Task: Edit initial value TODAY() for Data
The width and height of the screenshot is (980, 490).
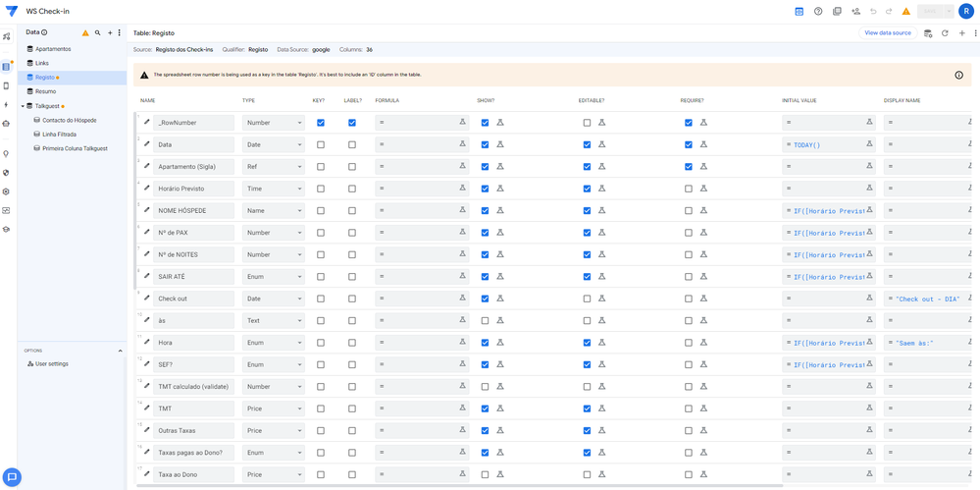Action: point(829,144)
